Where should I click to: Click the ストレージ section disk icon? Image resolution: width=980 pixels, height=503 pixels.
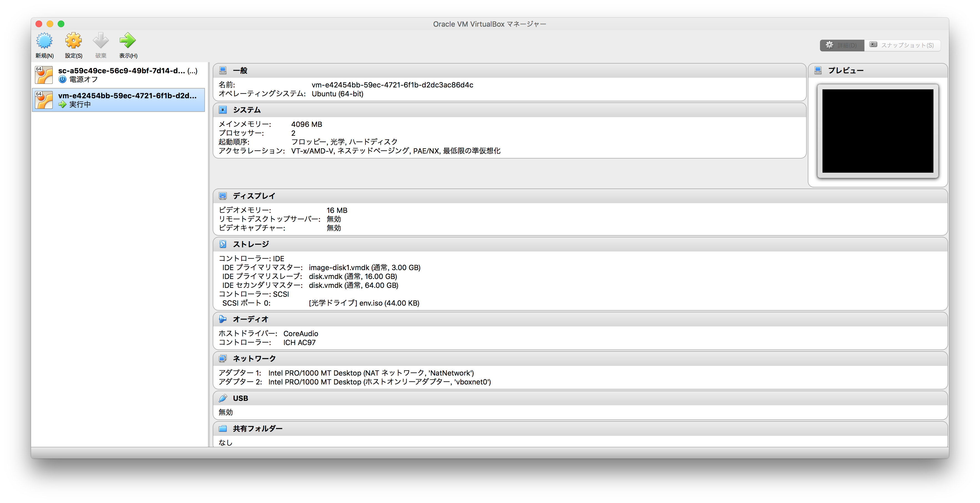click(223, 244)
